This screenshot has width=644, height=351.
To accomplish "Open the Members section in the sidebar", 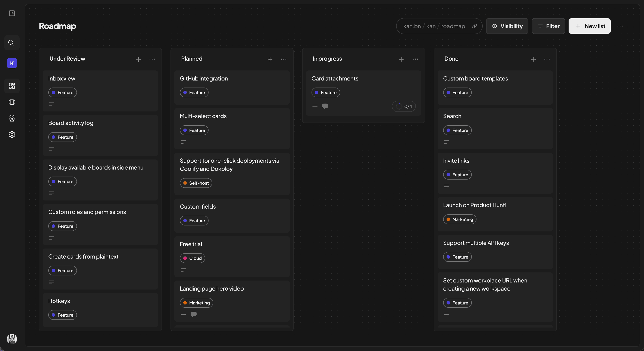I will [x=12, y=118].
